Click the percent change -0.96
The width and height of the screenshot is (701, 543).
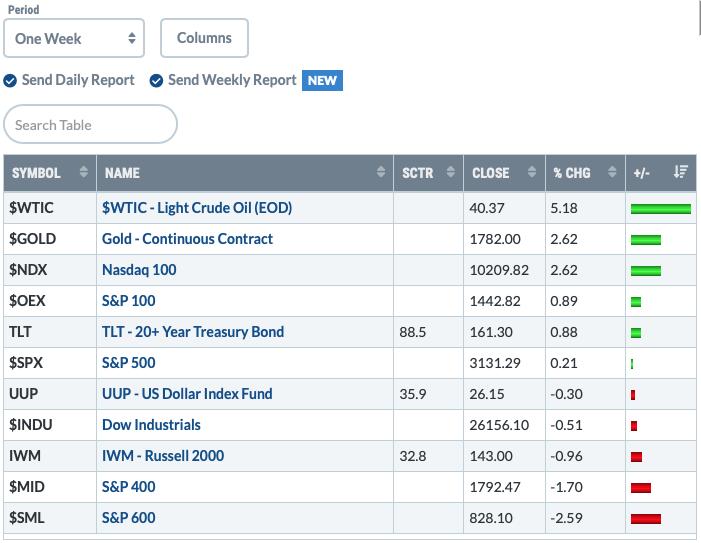pos(566,456)
